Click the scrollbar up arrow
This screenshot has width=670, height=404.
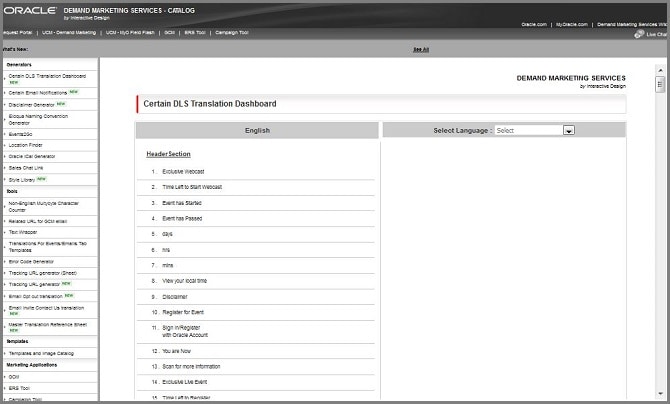pos(660,71)
